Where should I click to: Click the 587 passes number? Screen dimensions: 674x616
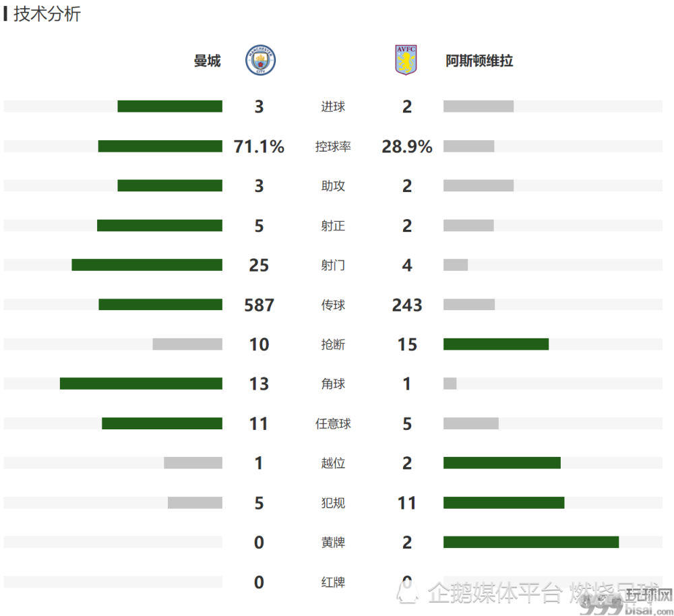259,305
